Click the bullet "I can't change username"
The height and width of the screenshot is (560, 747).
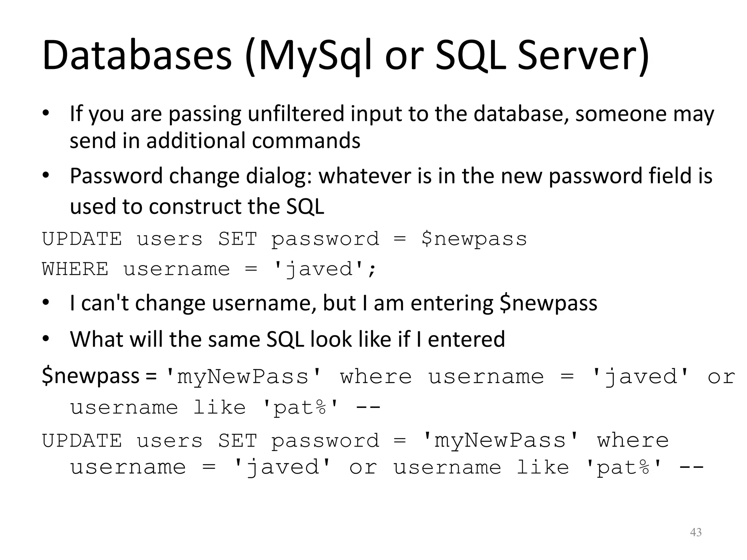pos(333,303)
